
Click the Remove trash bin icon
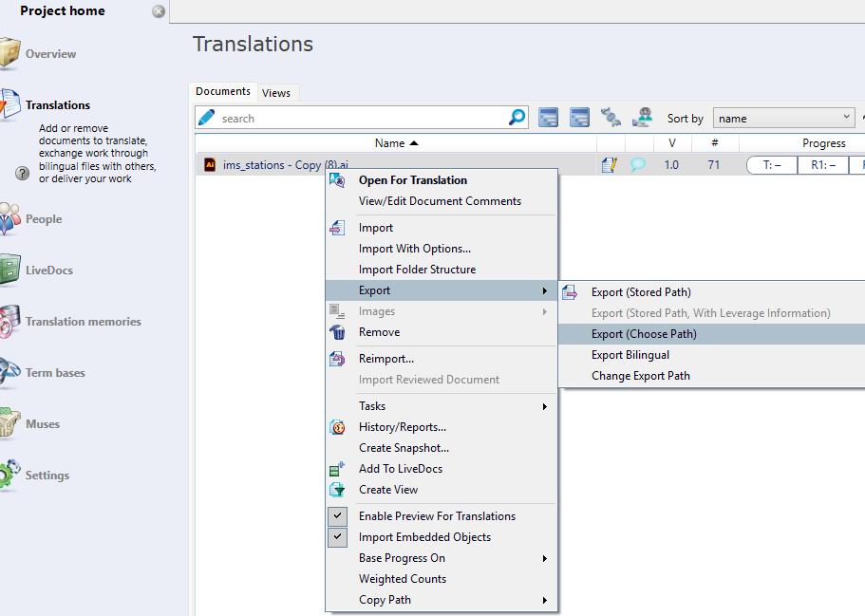click(x=337, y=332)
